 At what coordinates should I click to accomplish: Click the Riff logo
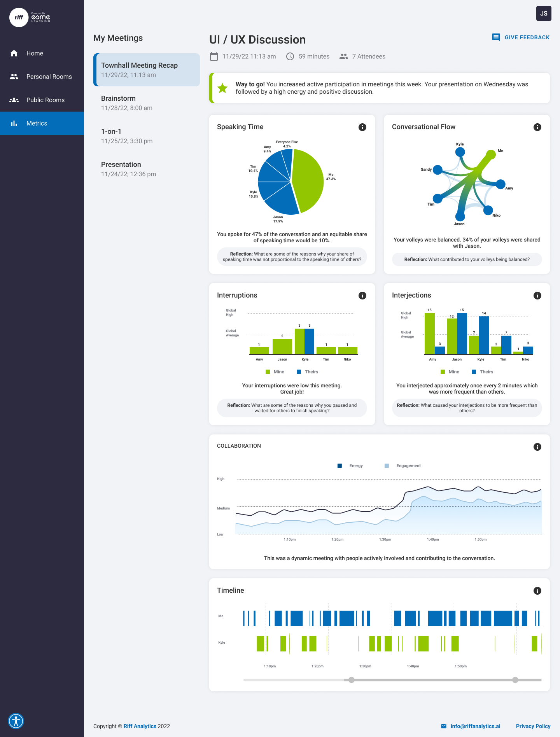tap(19, 18)
